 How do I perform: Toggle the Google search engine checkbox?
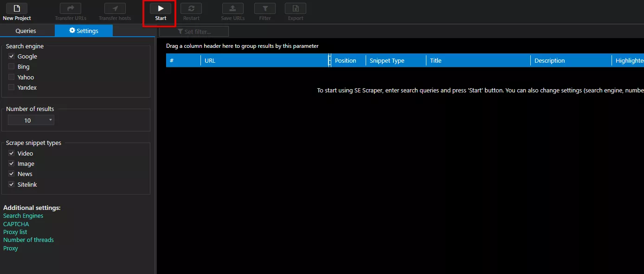(12, 56)
